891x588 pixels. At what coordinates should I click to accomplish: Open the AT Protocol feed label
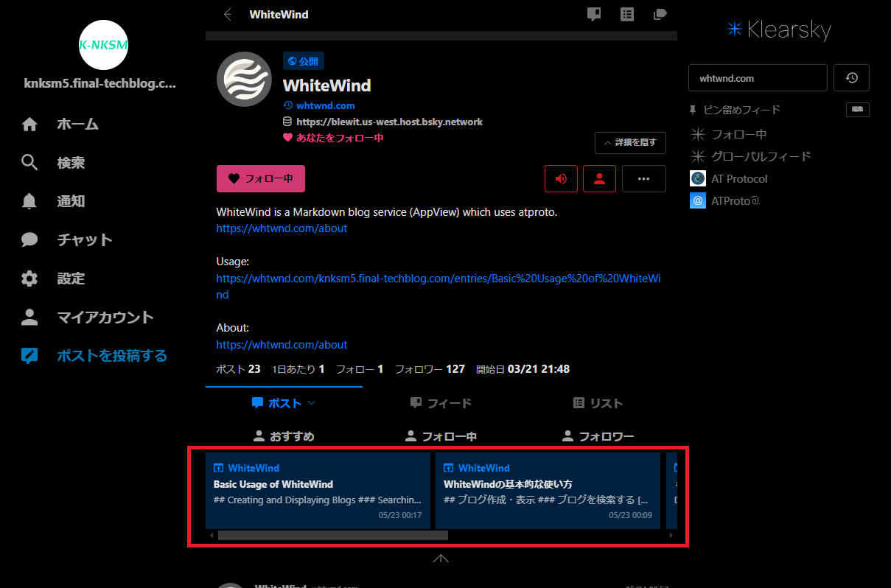point(739,178)
